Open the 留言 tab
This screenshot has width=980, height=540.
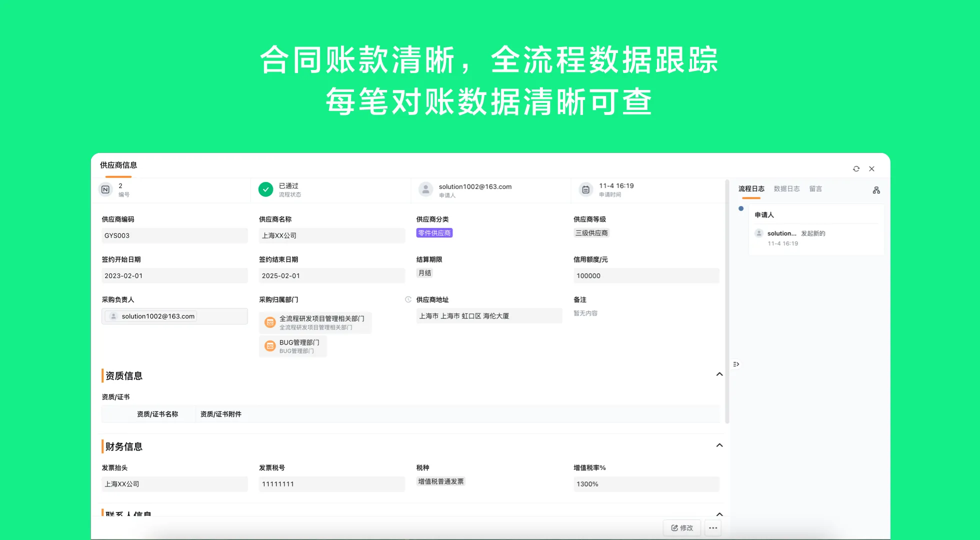(815, 188)
